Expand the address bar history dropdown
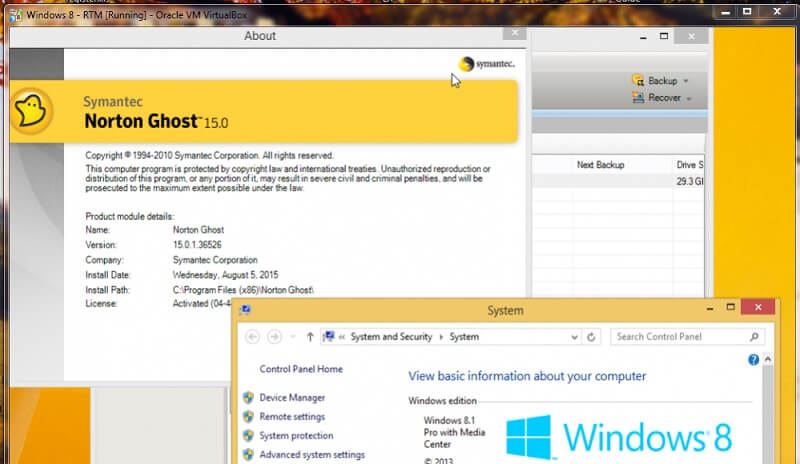800x464 pixels. [x=574, y=337]
